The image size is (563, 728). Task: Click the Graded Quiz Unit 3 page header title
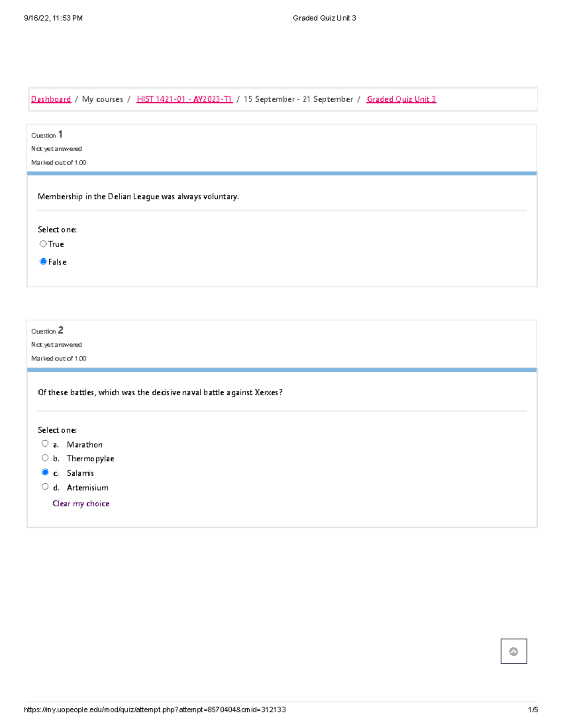(324, 18)
